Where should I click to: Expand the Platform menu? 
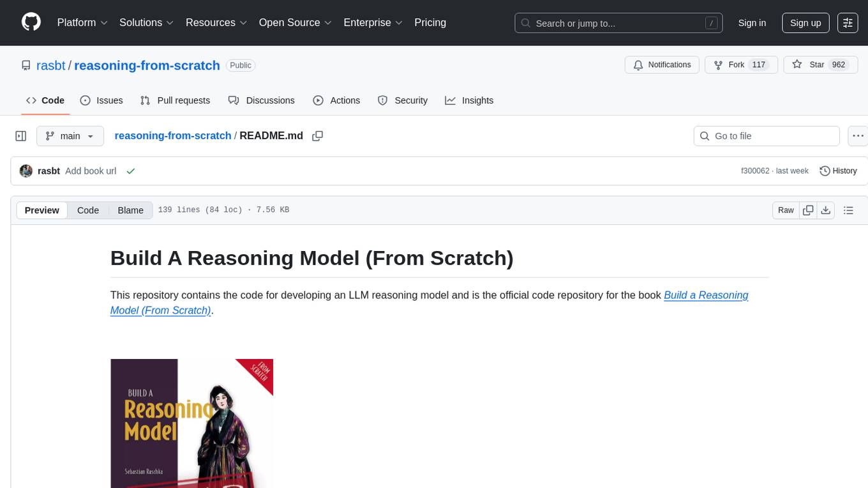[x=82, y=22]
